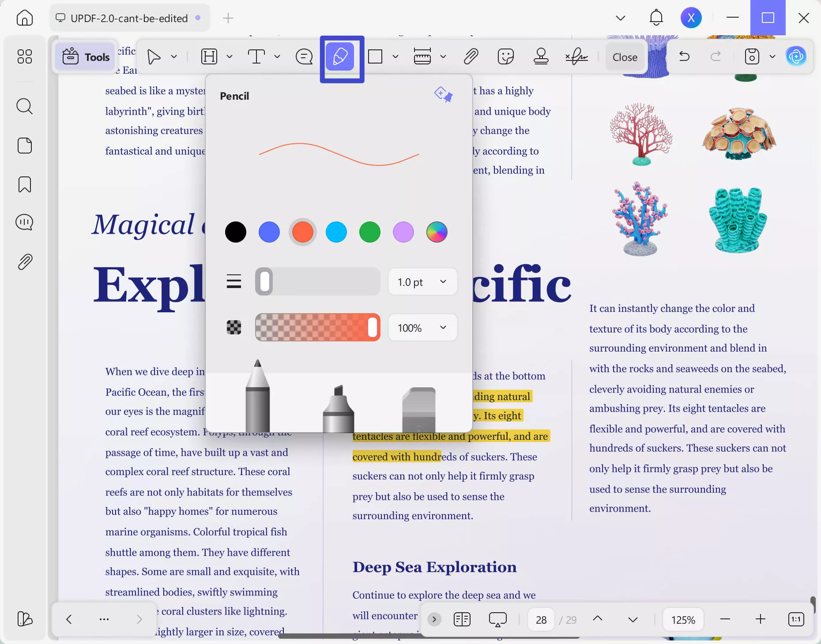Open the more options ellipsis at bottom left

(104, 619)
